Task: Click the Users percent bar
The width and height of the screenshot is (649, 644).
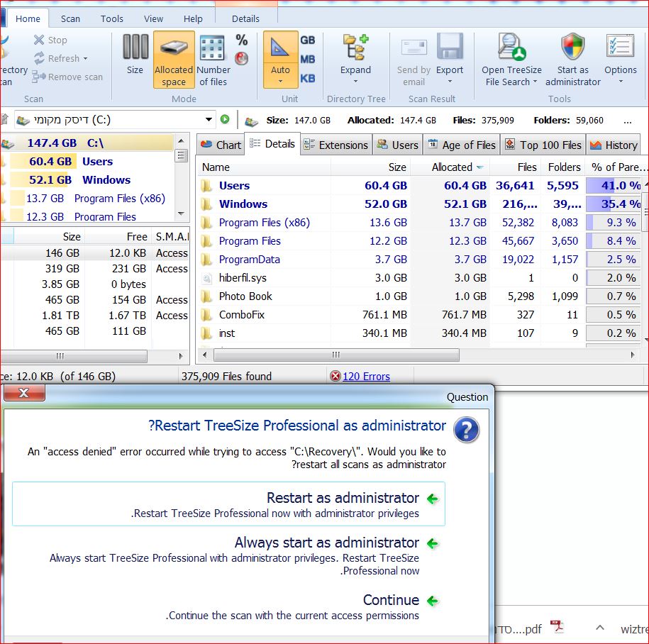Action: (613, 186)
